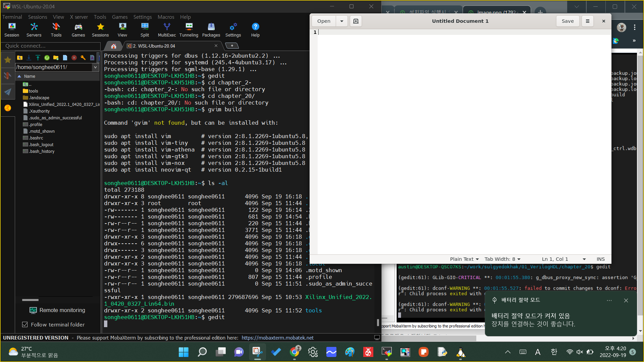
Task: Click the new document icon in gedit header
Action: pos(356,21)
